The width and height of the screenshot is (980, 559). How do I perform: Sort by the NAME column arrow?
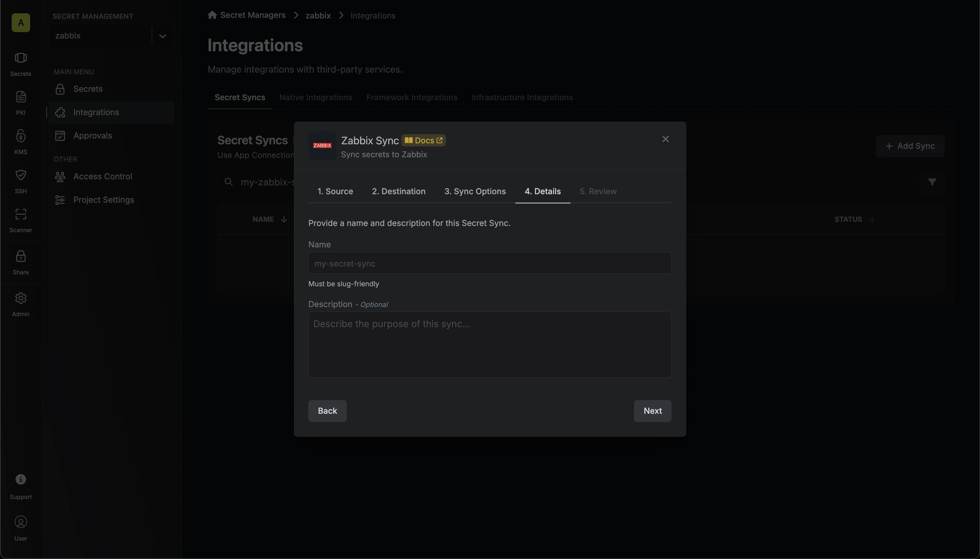pyautogui.click(x=284, y=219)
